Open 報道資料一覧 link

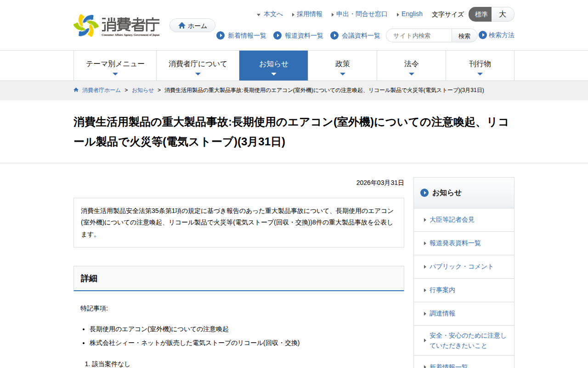[x=304, y=35]
